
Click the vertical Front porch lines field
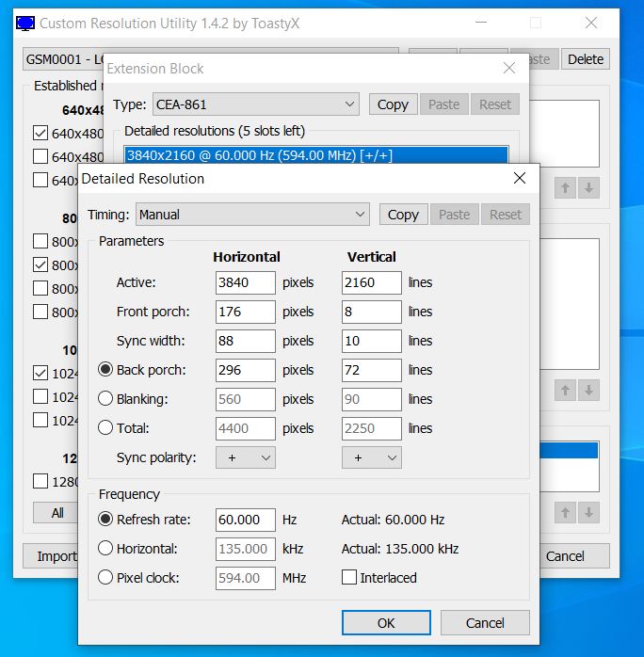pos(371,312)
